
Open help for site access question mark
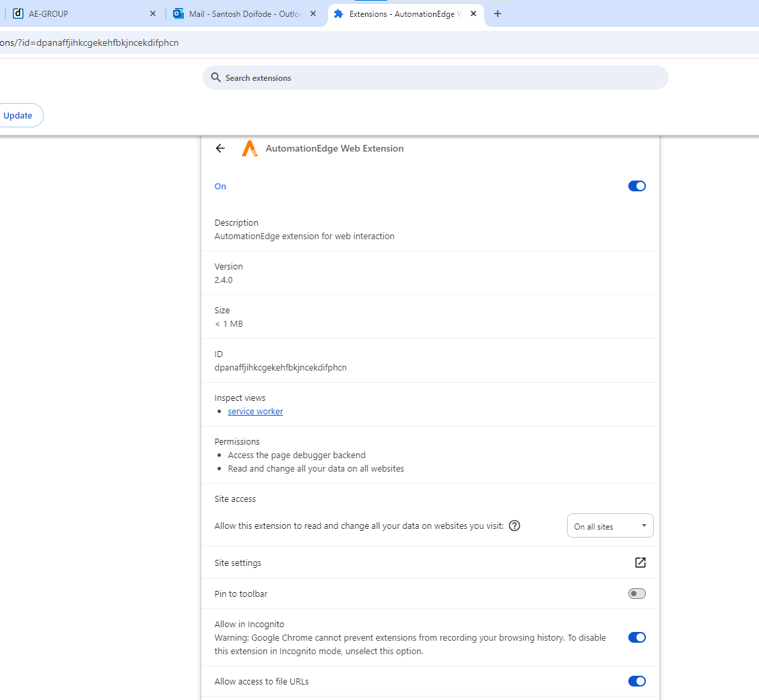click(x=515, y=526)
